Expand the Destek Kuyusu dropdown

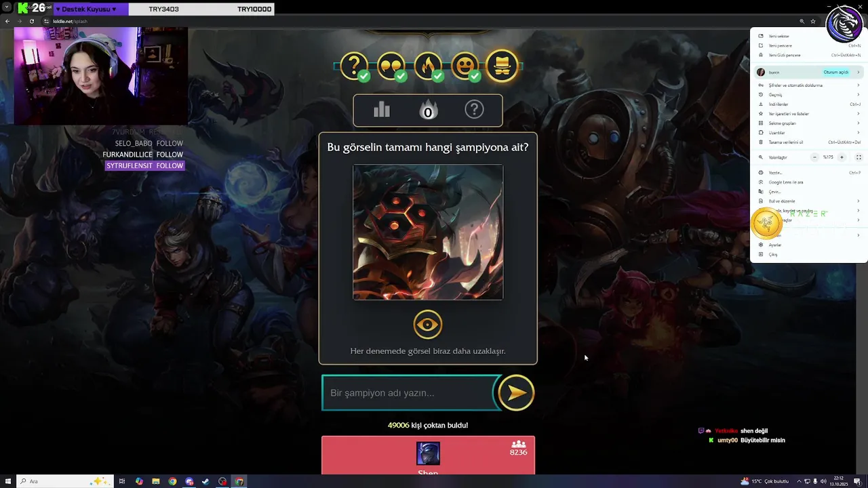click(x=91, y=9)
